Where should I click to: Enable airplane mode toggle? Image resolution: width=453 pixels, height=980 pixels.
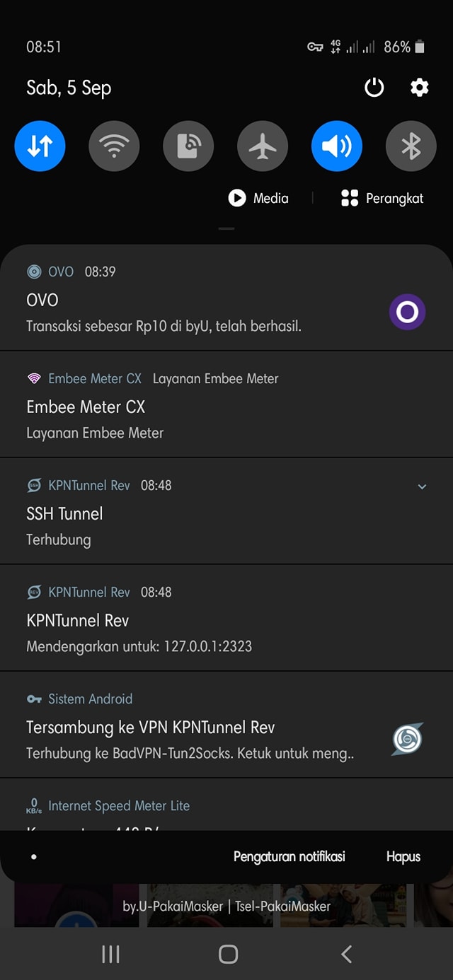click(x=263, y=146)
